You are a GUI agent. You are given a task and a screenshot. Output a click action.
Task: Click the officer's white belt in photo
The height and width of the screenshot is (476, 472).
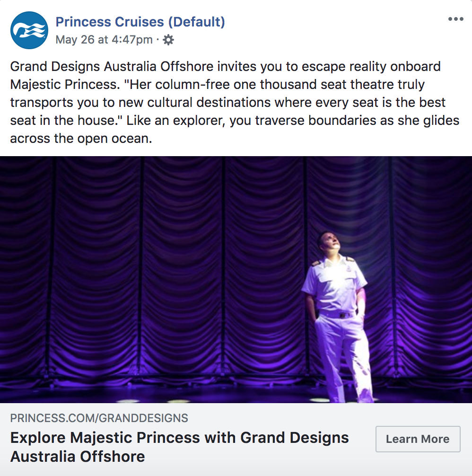tap(337, 314)
